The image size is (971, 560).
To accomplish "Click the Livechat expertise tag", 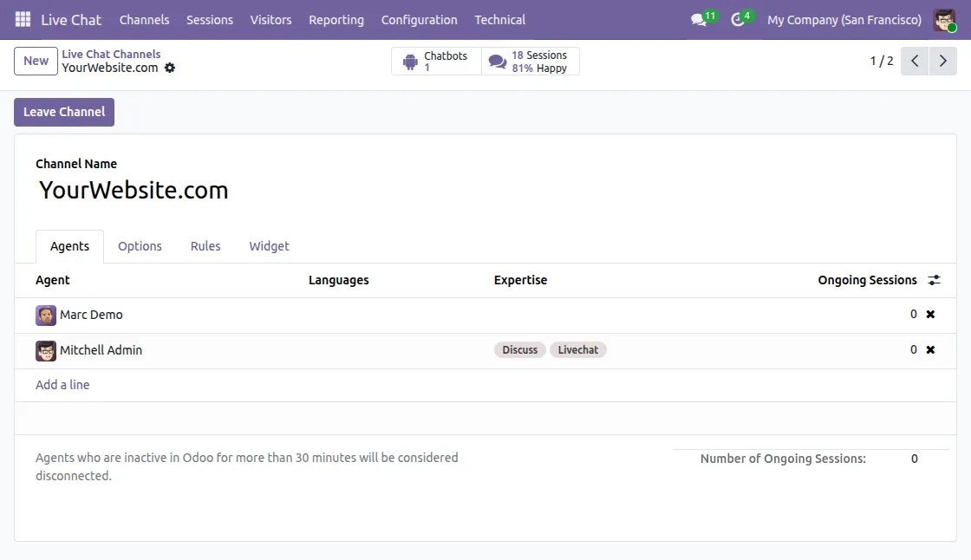I will point(578,350).
